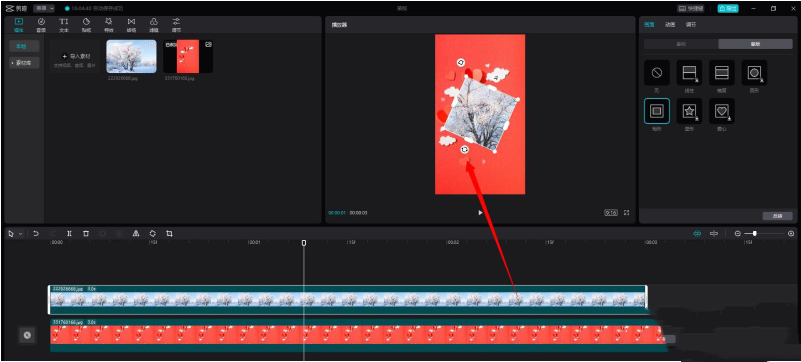
Task: Play the preview in the player
Action: click(x=480, y=213)
